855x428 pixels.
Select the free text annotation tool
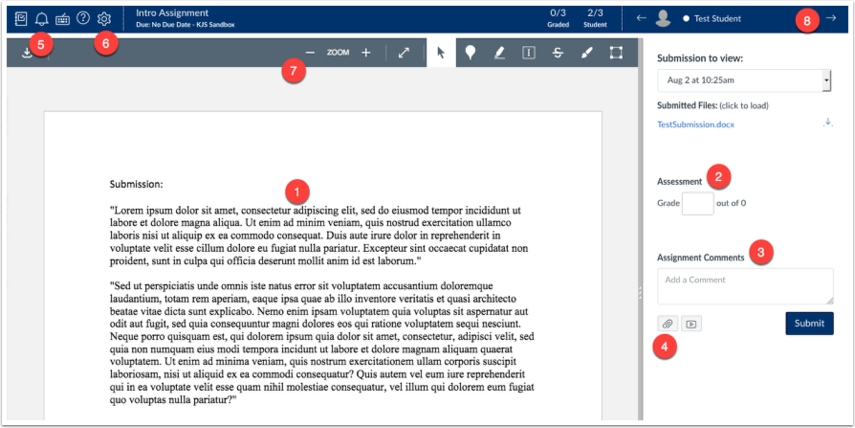coord(528,53)
